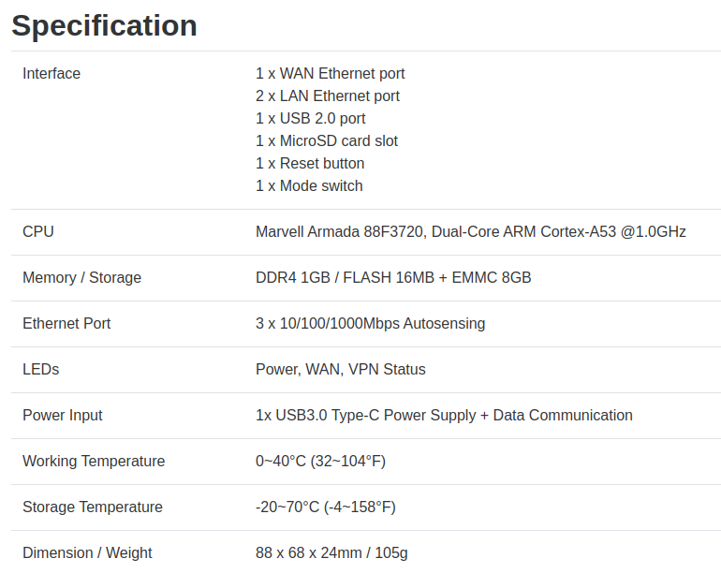Select the '1 x USB 2.0 port' entry
The height and width of the screenshot is (588, 721).
click(x=310, y=119)
